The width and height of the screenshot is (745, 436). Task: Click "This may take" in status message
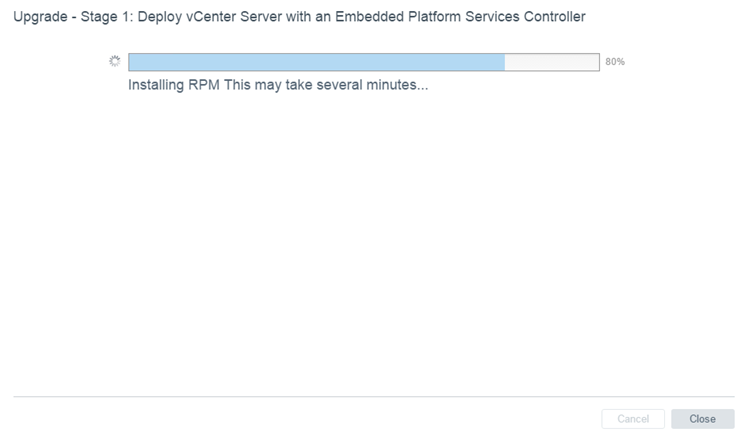click(x=268, y=85)
